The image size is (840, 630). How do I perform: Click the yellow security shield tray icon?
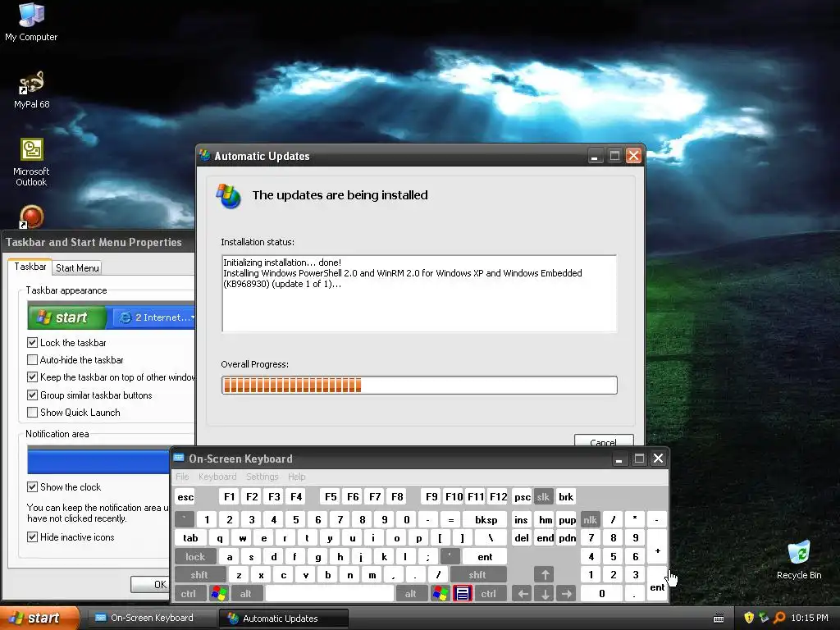(x=749, y=618)
